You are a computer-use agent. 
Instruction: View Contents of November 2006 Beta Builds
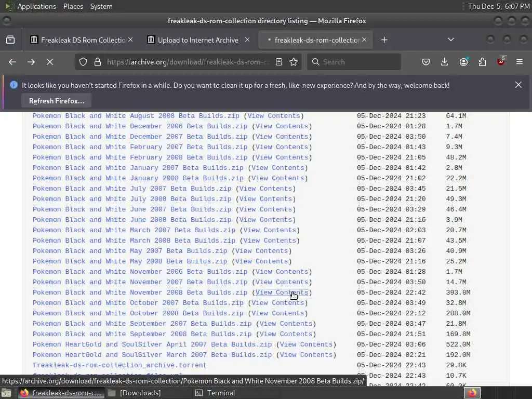point(282,271)
